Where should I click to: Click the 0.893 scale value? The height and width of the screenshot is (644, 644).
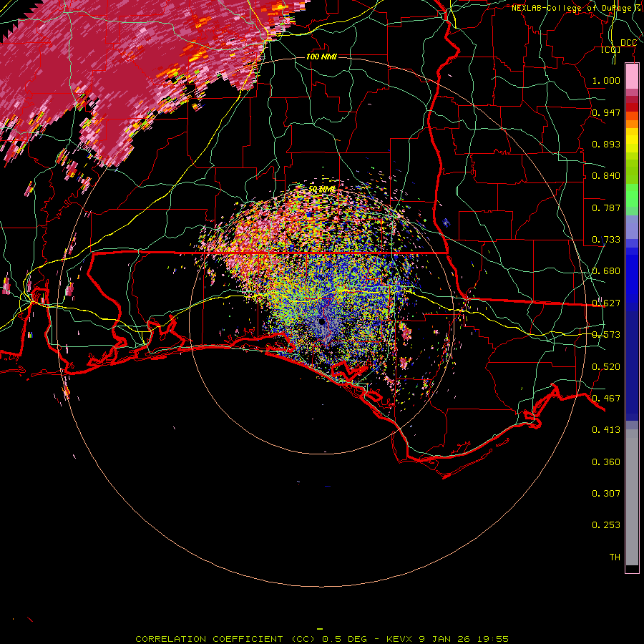pos(606,144)
